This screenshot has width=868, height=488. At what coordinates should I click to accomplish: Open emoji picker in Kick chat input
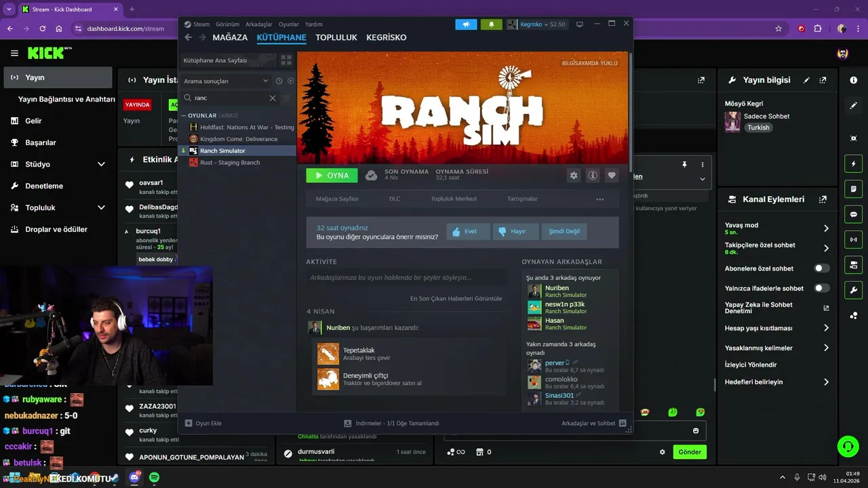(696, 431)
